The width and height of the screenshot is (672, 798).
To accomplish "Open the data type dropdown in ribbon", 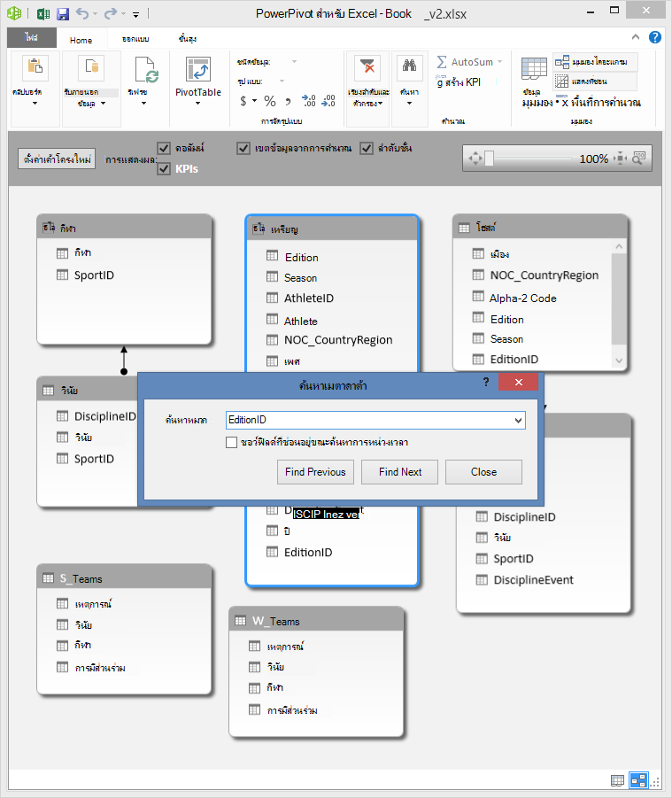I will (x=294, y=62).
